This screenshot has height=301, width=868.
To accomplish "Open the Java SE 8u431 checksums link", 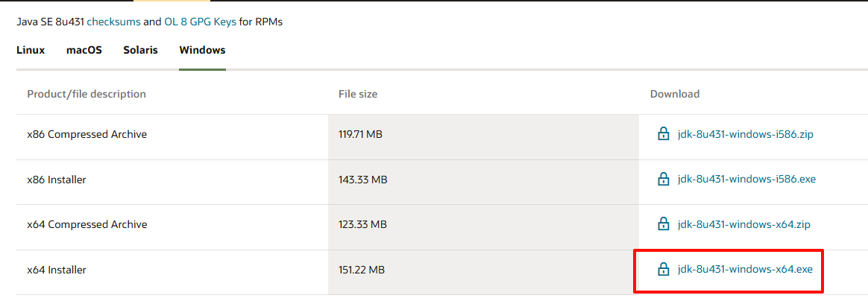I will point(113,22).
